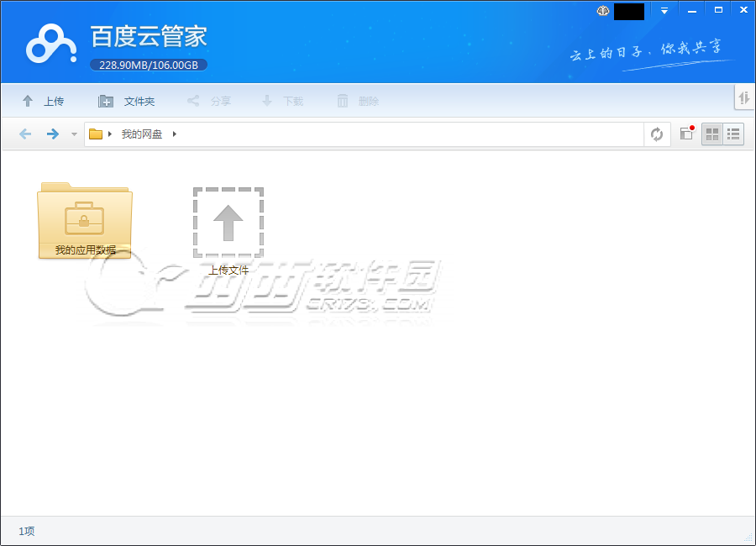Create a new folder with 文件夹 button
Image resolution: width=756 pixels, height=546 pixels.
point(126,102)
